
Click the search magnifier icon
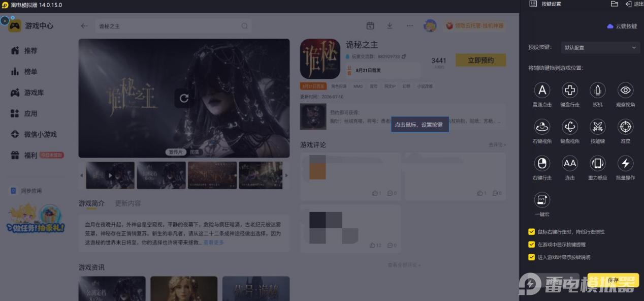244,26
